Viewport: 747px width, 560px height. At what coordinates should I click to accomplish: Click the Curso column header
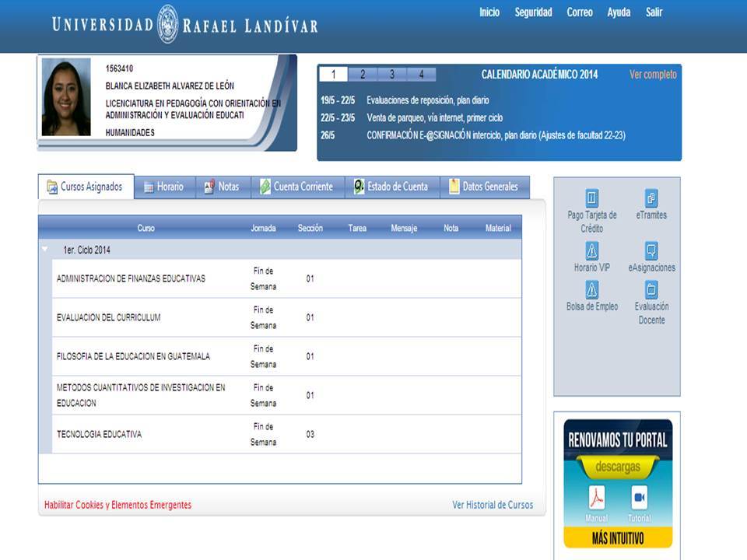tap(146, 228)
